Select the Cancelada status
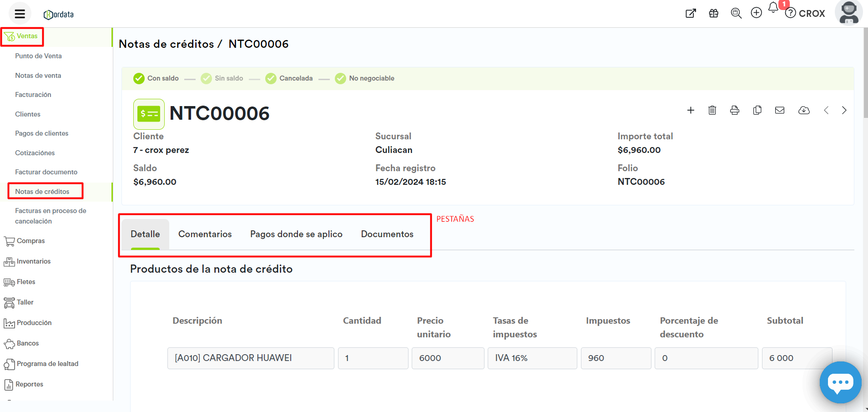Image resolution: width=868 pixels, height=412 pixels. tap(289, 78)
